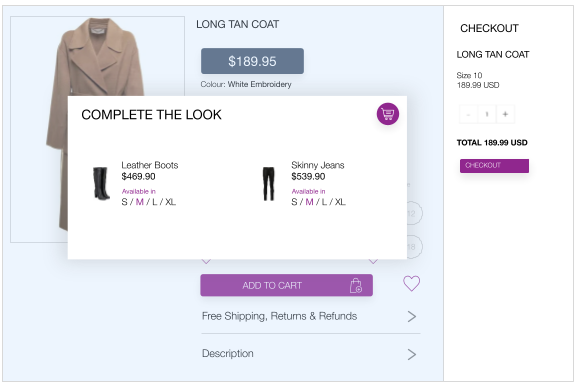This screenshot has height=390, width=579.
Task: Click the purple cart icon in the popup
Action: (387, 114)
